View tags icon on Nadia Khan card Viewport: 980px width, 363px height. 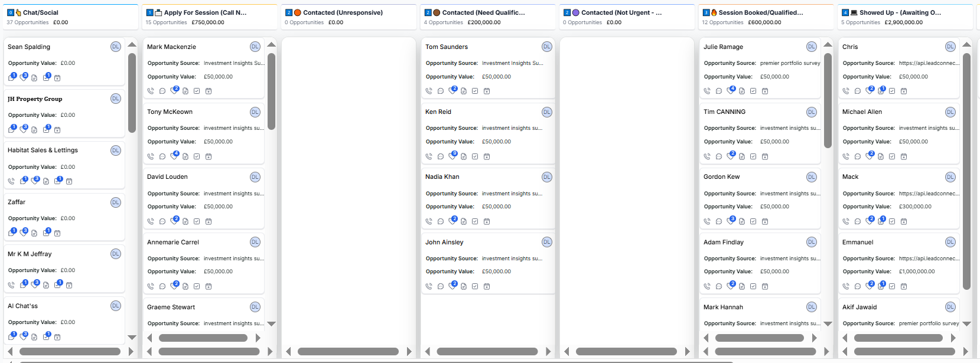452,221
